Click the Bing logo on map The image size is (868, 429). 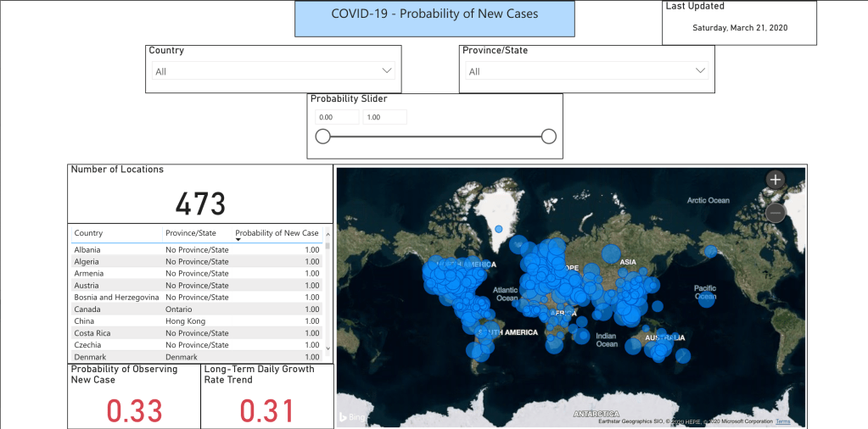pos(354,416)
